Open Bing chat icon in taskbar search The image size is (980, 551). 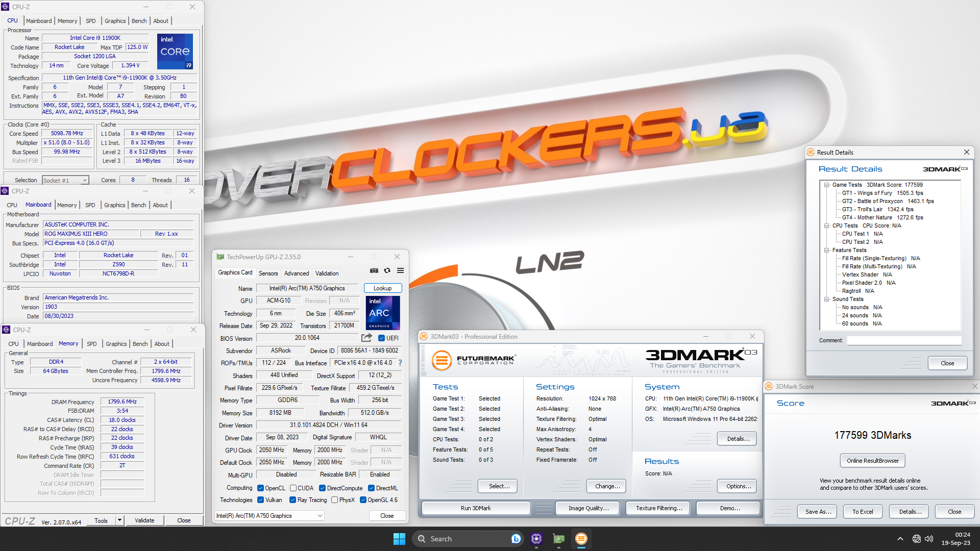pos(516,539)
